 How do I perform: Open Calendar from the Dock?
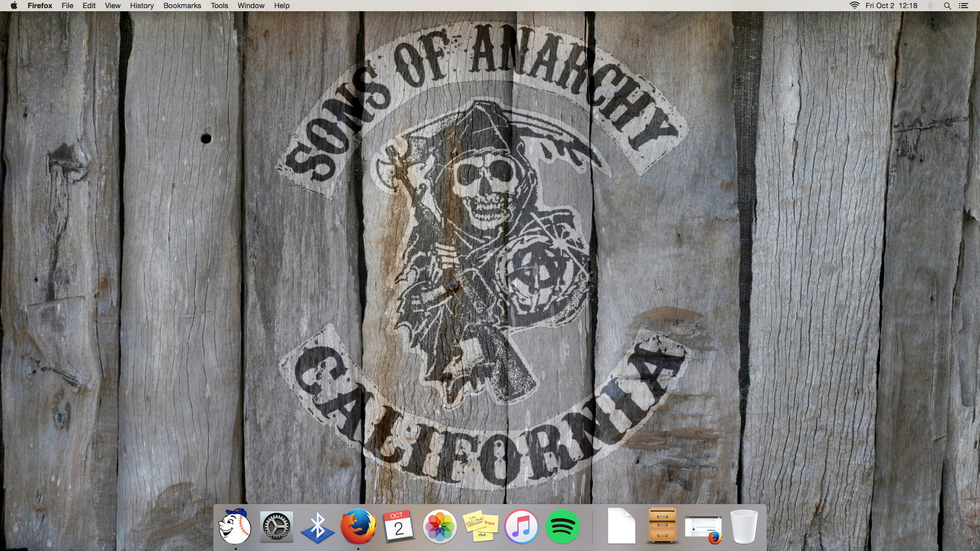coord(399,526)
